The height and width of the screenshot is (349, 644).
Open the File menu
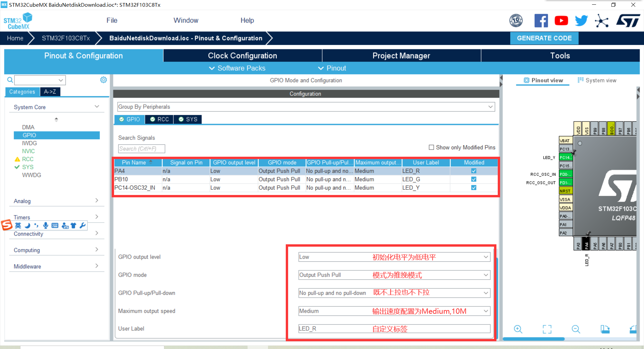pos(112,20)
